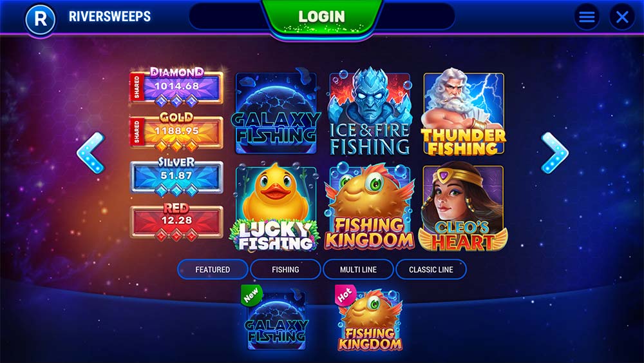The image size is (644, 363).
Task: Launch the Galaxy Fishing game tile
Action: pos(276,113)
